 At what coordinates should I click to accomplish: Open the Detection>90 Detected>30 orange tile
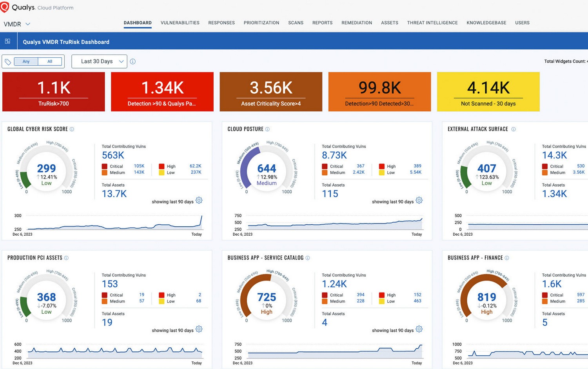pos(379,92)
